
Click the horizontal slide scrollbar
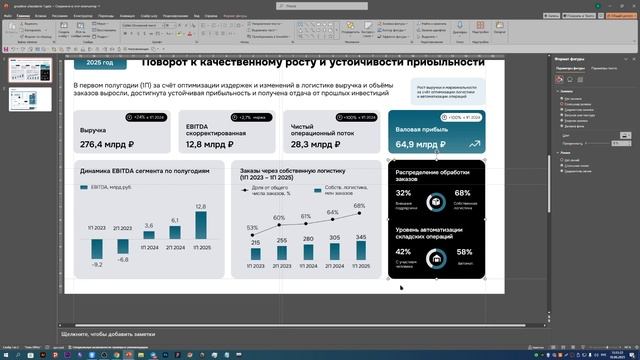pyautogui.click(x=300, y=325)
